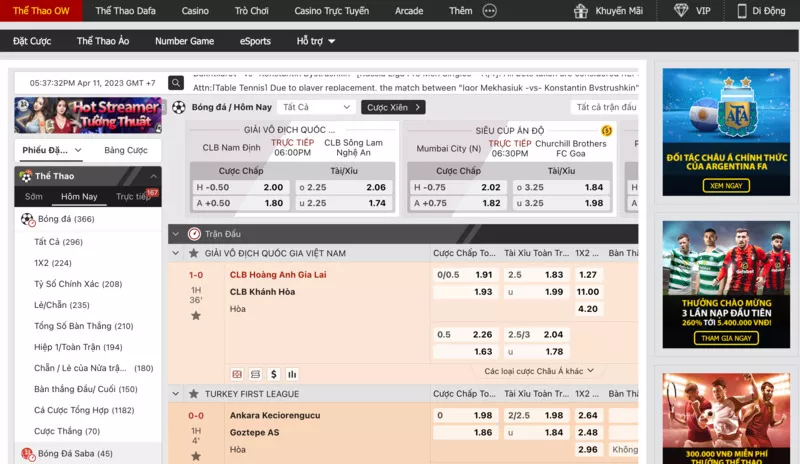Open the Arcade menu
800x464 pixels.
[409, 11]
